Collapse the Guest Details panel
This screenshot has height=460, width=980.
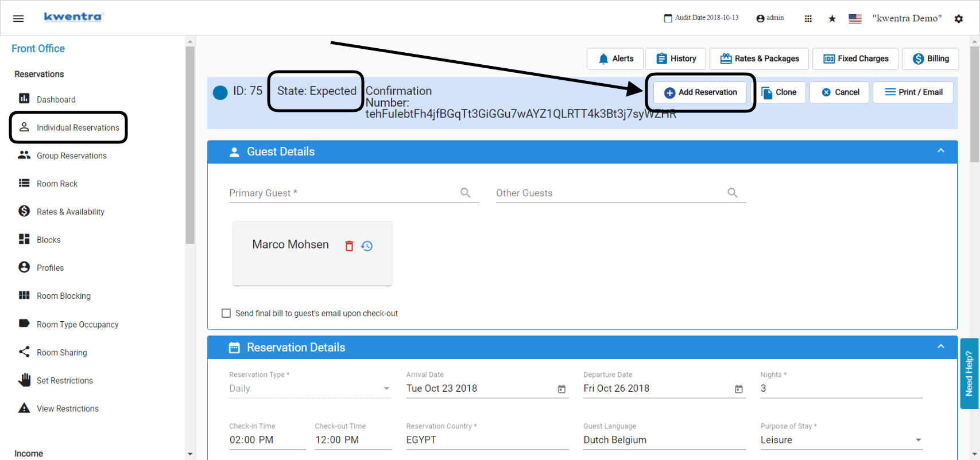[941, 151]
